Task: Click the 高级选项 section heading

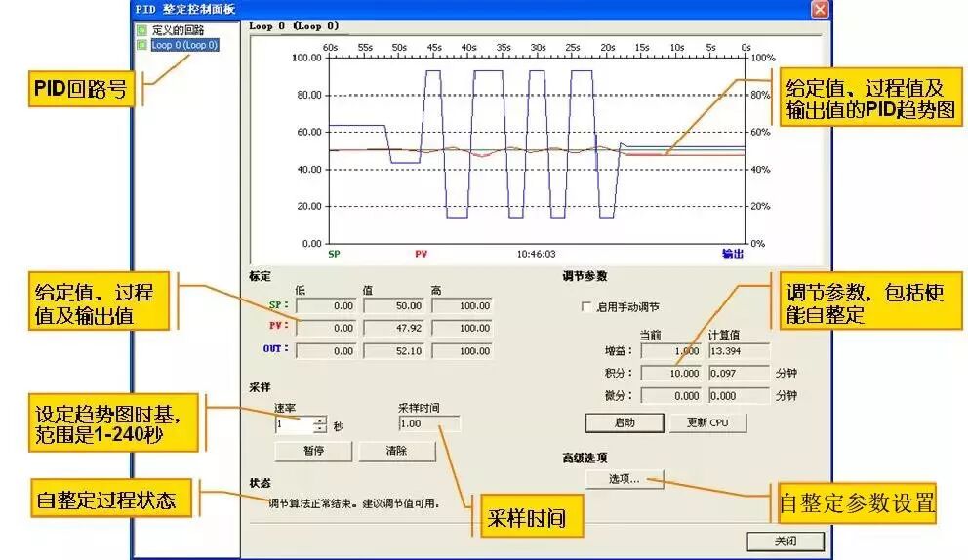Action: pyautogui.click(x=585, y=459)
